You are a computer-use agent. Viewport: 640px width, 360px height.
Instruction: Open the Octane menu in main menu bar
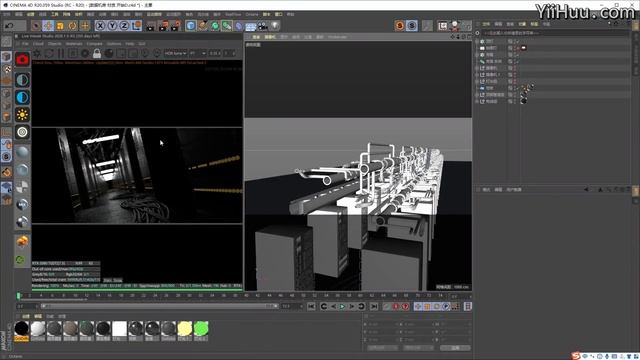[x=252, y=14]
